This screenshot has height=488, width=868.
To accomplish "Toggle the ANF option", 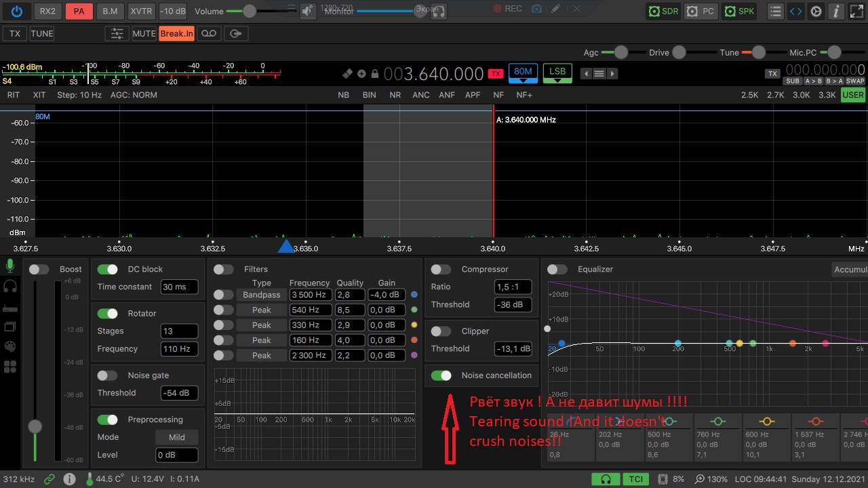I will (x=447, y=95).
